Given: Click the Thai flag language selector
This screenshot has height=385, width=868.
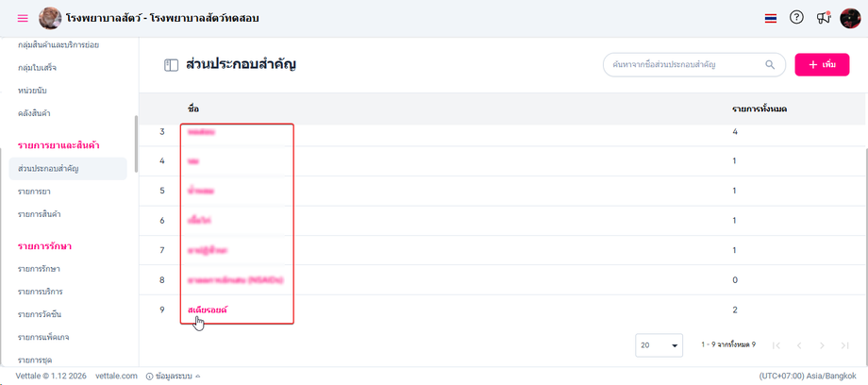Looking at the screenshot, I should (771, 18).
